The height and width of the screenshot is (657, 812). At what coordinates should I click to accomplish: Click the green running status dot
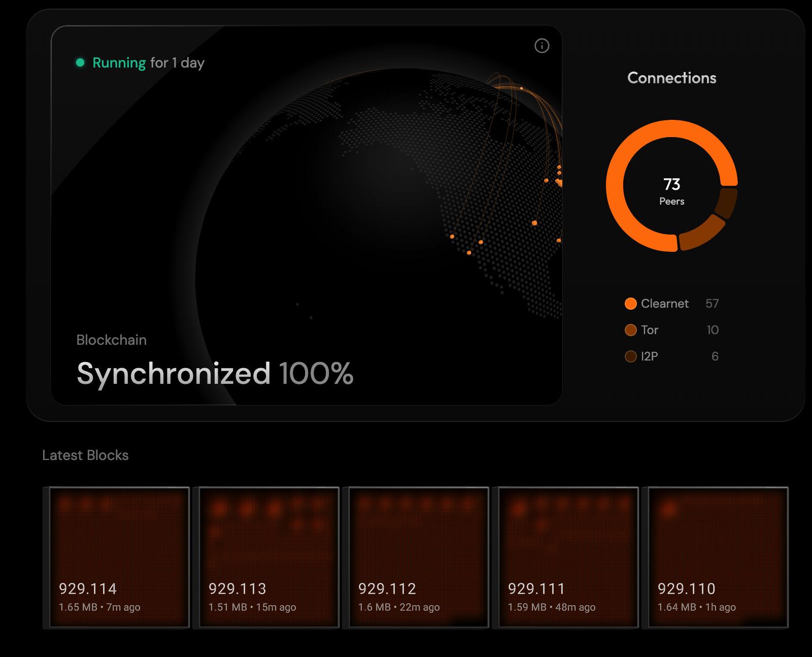[x=80, y=62]
